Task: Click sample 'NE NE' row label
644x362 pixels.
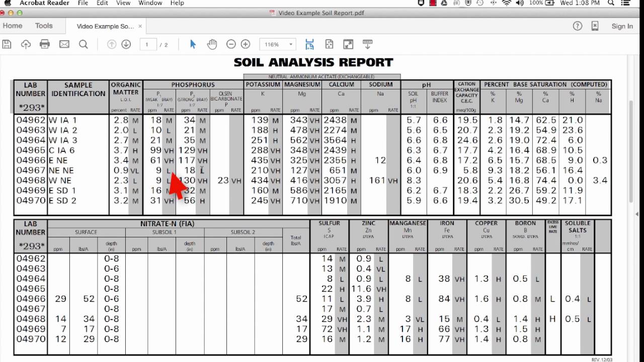Action: pyautogui.click(x=61, y=170)
